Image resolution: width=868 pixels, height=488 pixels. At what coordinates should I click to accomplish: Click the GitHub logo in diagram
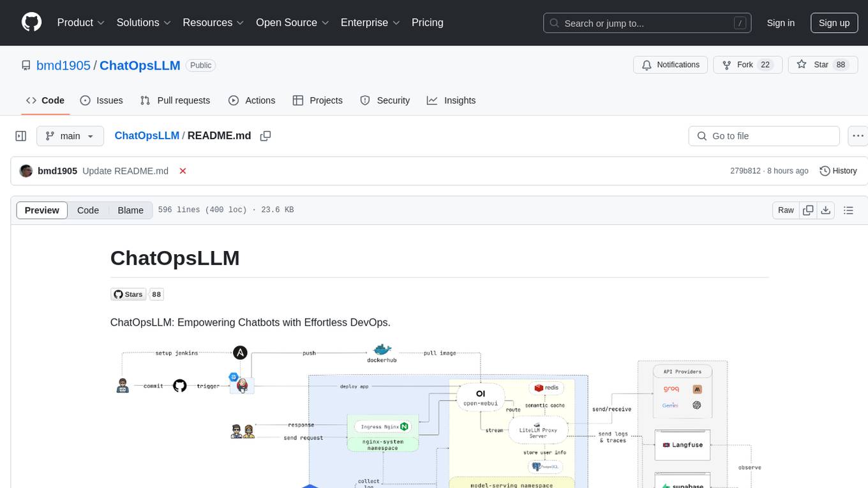(180, 386)
